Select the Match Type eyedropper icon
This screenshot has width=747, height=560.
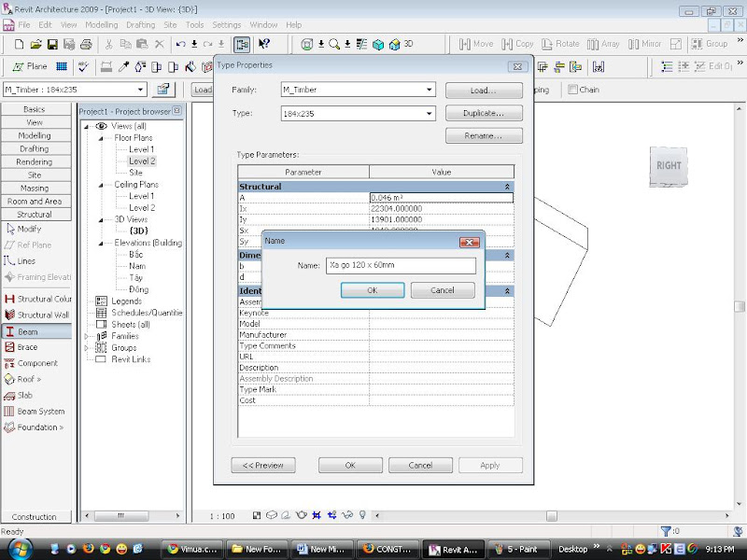click(x=123, y=66)
